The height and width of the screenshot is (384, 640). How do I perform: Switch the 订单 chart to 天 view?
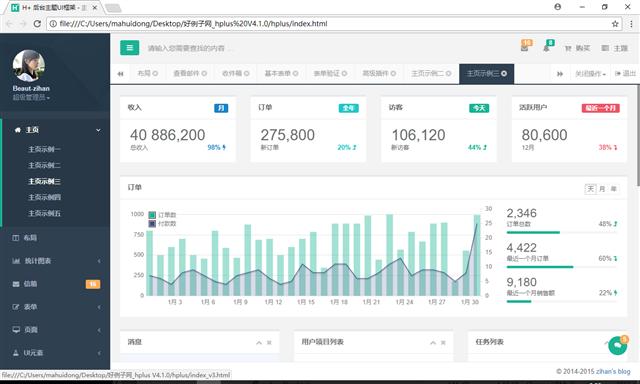[590, 189]
